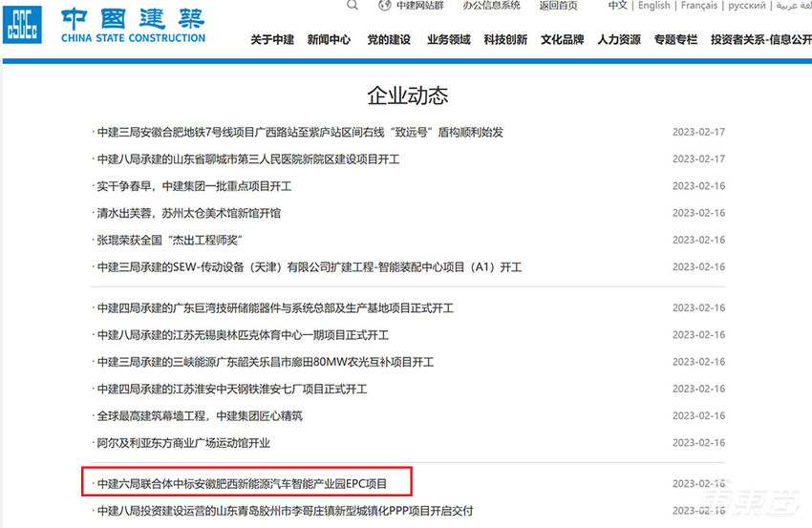Open the 投资者关系-信息公开 menu
This screenshot has height=528, width=812.
761,39
